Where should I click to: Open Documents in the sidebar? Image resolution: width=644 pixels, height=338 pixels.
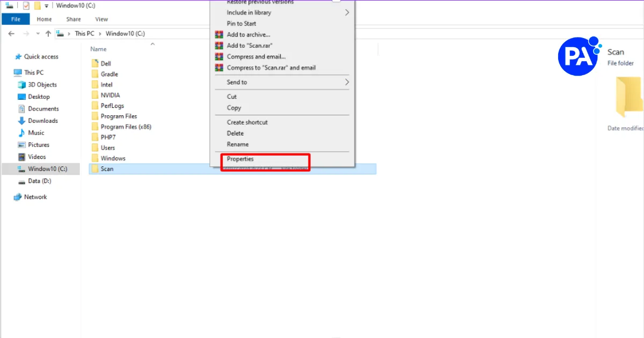[x=38, y=109]
